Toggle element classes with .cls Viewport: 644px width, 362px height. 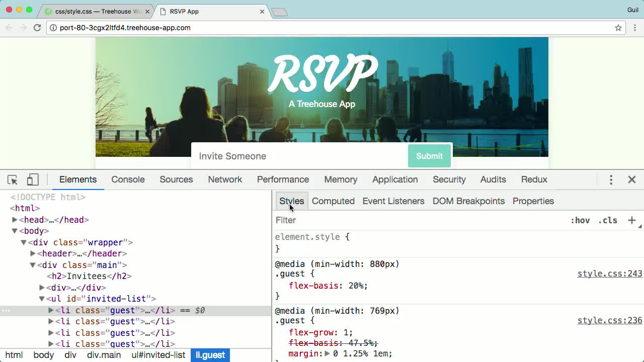(608, 220)
